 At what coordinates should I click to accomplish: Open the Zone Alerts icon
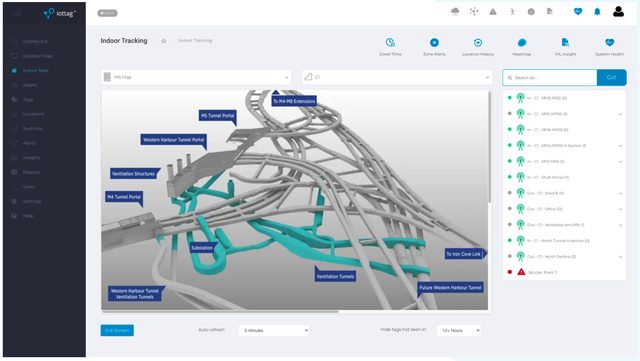click(434, 42)
